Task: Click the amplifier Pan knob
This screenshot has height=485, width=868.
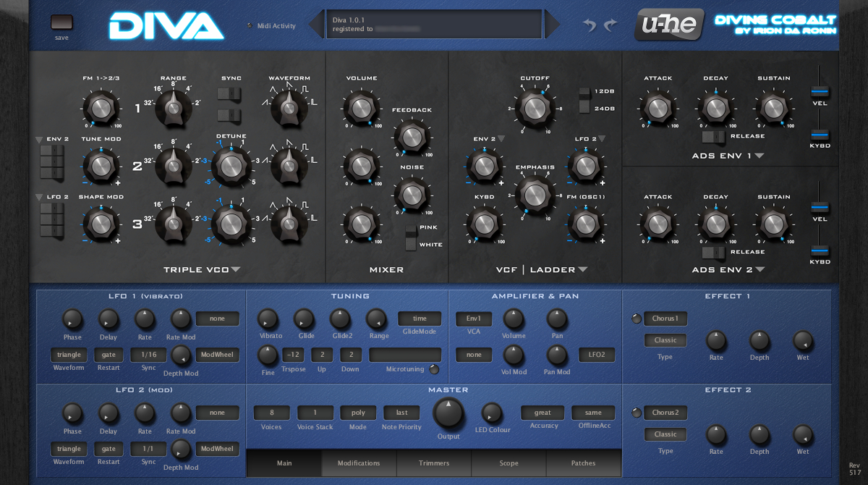Action: (557, 319)
